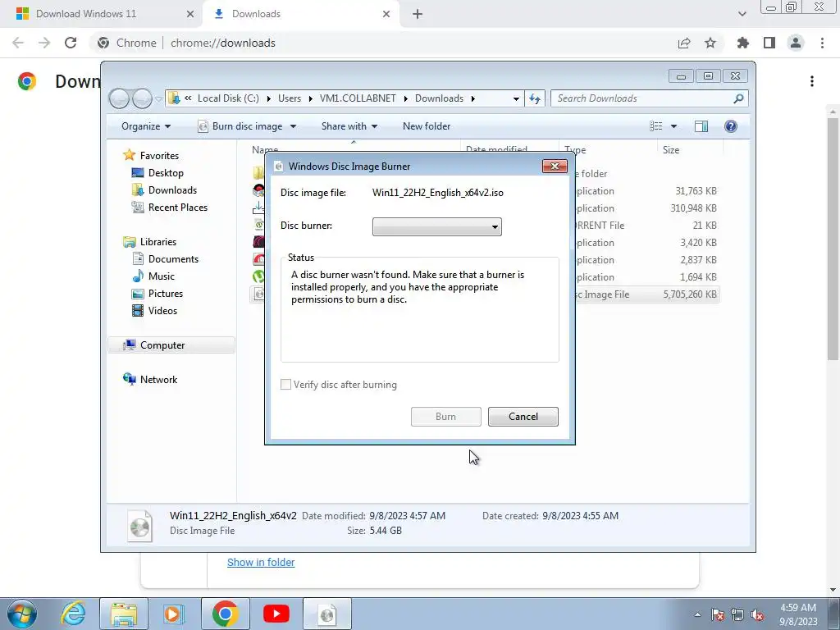Select Network in the navigation pane
840x630 pixels.
(158, 380)
